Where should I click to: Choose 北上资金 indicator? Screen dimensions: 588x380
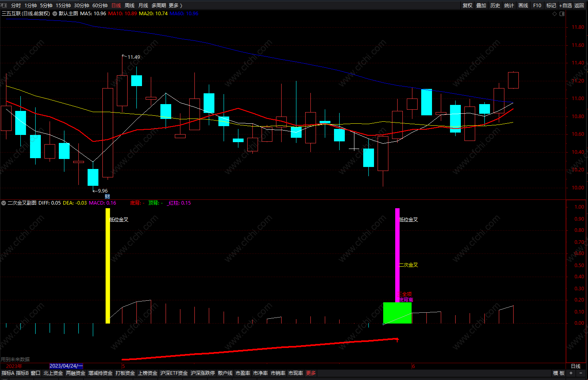pyautogui.click(x=53, y=373)
